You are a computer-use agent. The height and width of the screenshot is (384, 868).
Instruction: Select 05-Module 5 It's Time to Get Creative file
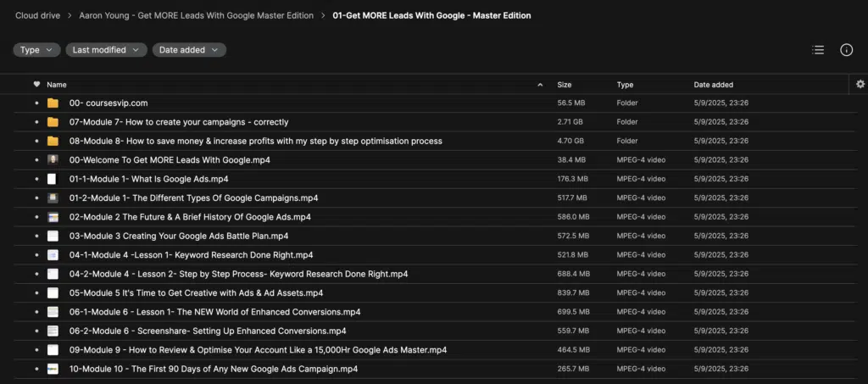196,292
